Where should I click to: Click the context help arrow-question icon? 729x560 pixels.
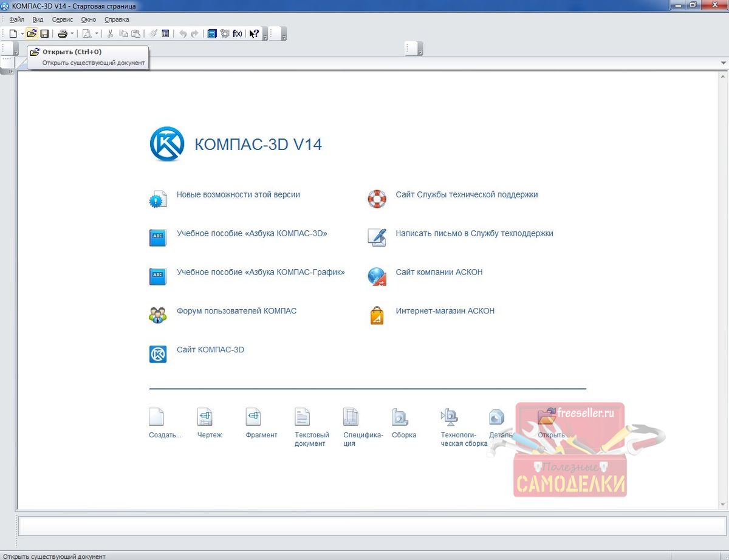tap(255, 34)
